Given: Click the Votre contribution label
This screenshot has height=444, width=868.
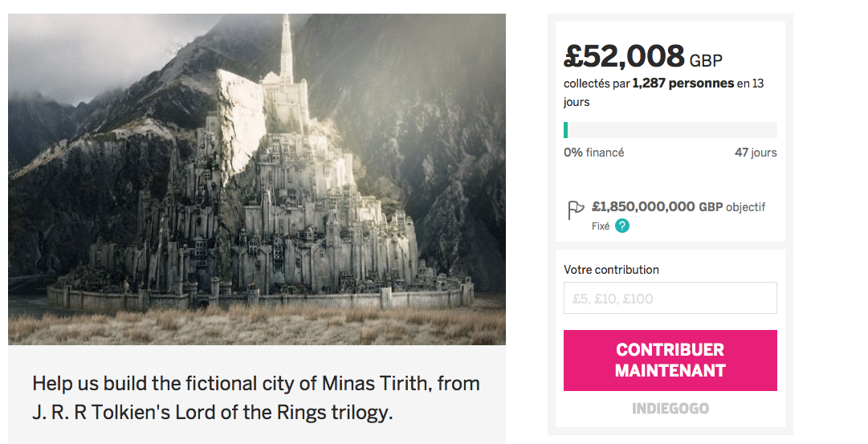Looking at the screenshot, I should point(611,270).
